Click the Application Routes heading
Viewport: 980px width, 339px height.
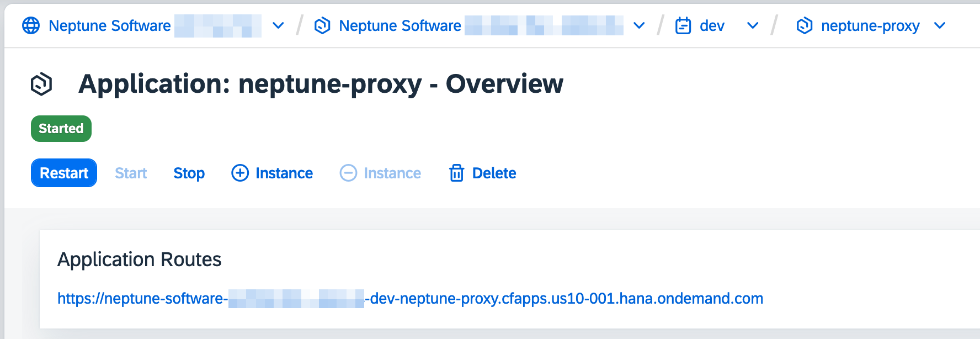point(140,259)
